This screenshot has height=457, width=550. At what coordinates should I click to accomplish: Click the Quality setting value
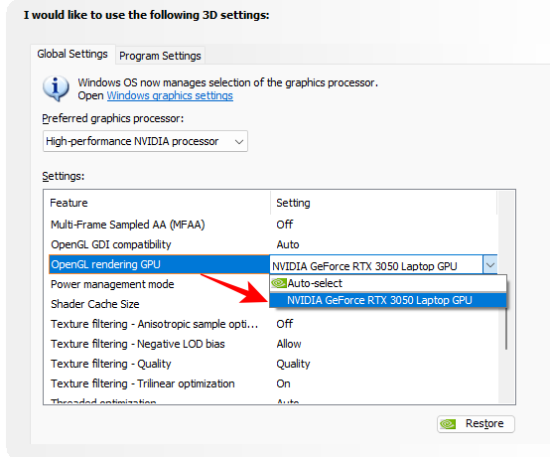click(293, 364)
